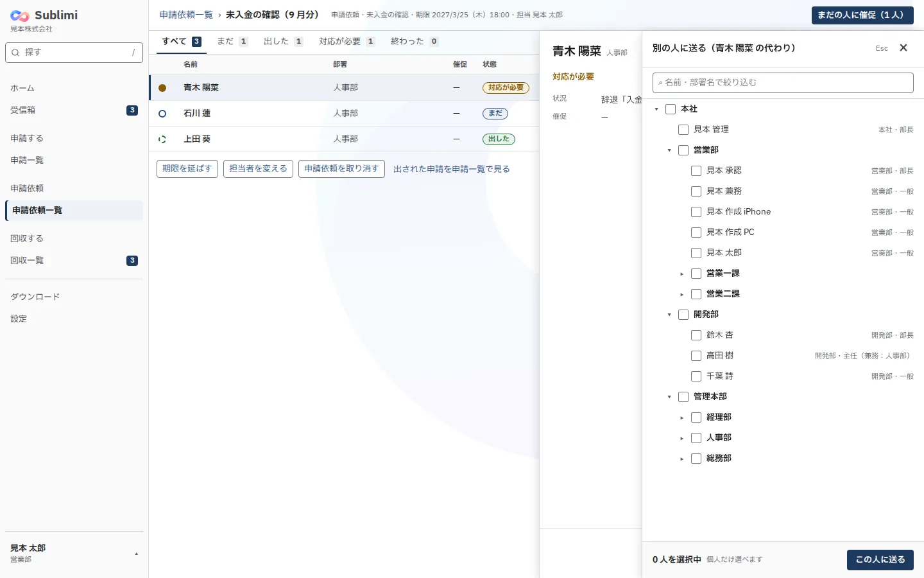Click the brown status dot for 青木 陽菜
This screenshot has height=578, width=924.
coord(162,88)
